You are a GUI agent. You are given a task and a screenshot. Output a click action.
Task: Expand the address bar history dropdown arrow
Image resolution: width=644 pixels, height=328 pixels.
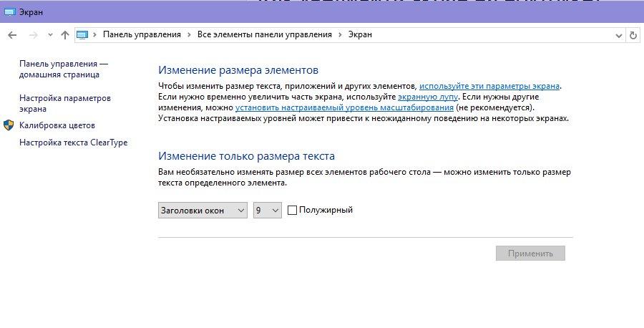[x=619, y=34]
